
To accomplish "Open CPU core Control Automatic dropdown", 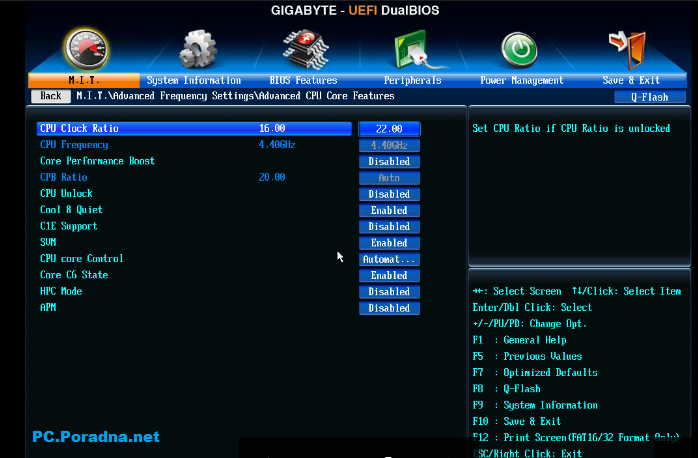I will click(x=390, y=259).
